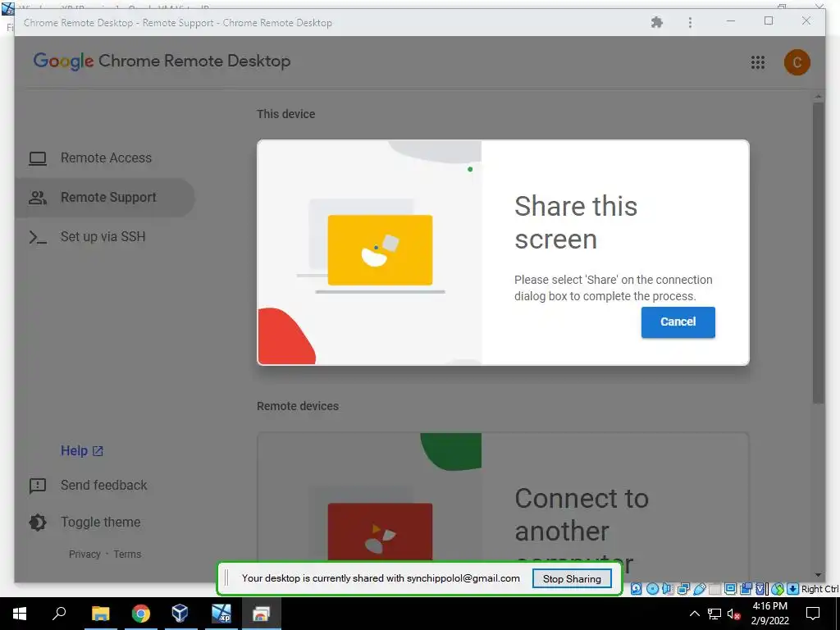This screenshot has height=630, width=840.
Task: Click the VirtualBox display status icon
Action: [730, 589]
